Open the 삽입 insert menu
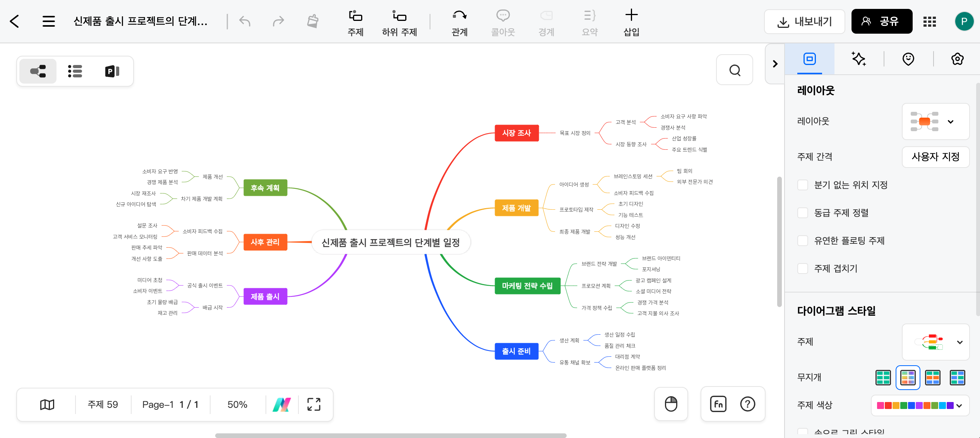 631,23
